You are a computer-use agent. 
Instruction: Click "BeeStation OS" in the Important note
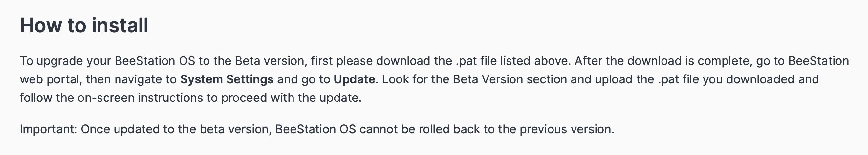coord(315,129)
